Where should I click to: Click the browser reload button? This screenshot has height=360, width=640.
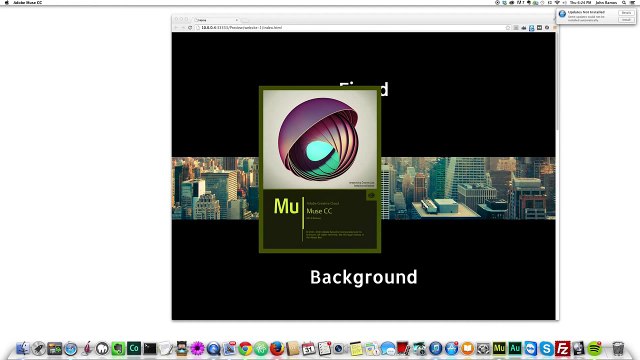[x=190, y=28]
